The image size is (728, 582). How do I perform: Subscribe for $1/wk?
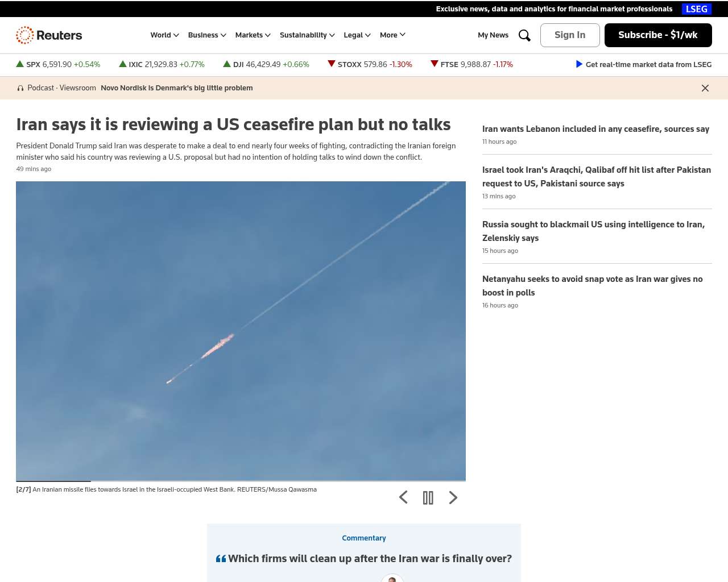point(658,35)
